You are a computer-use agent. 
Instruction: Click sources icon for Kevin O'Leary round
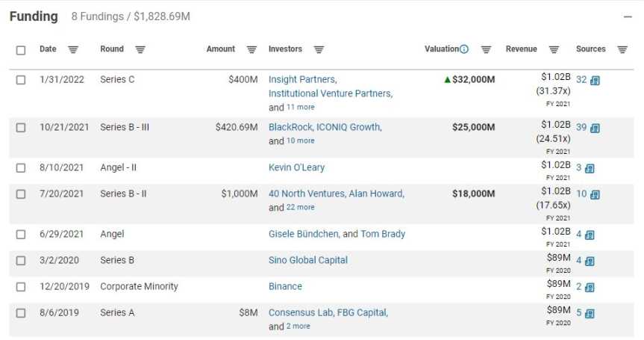pos(590,169)
